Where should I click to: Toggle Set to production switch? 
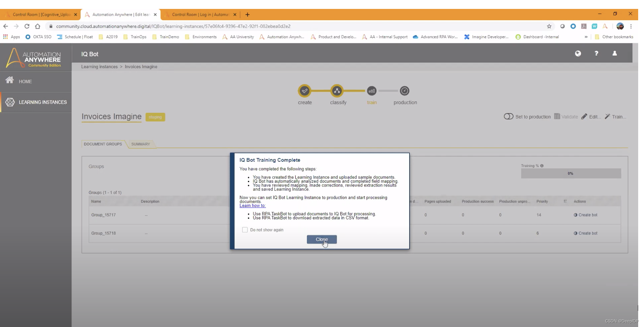click(x=508, y=117)
